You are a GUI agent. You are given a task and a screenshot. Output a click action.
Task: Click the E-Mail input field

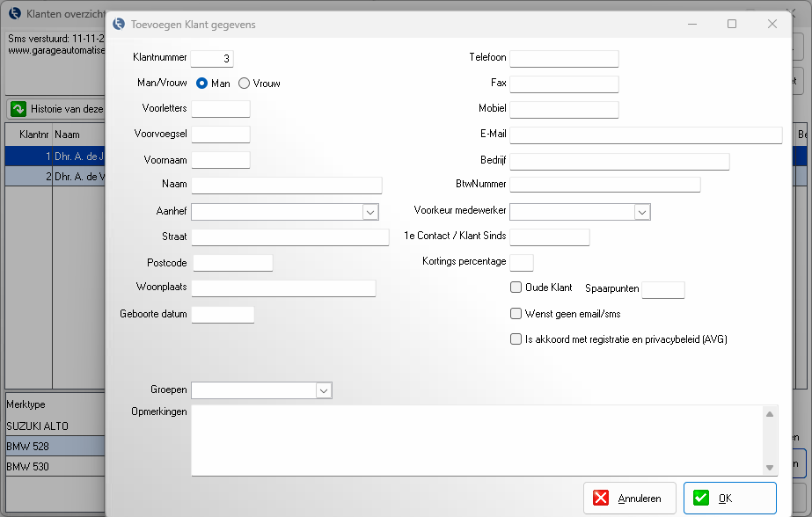pos(646,135)
